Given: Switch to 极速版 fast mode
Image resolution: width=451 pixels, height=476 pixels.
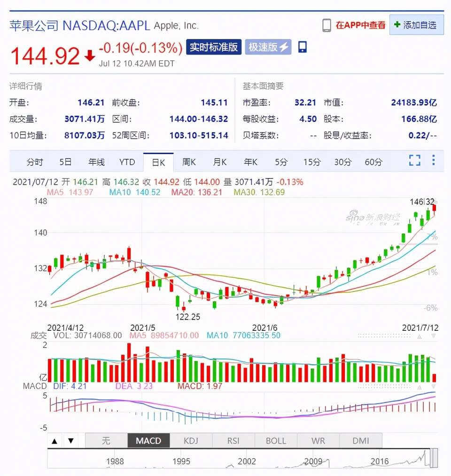Looking at the screenshot, I should 268,47.
